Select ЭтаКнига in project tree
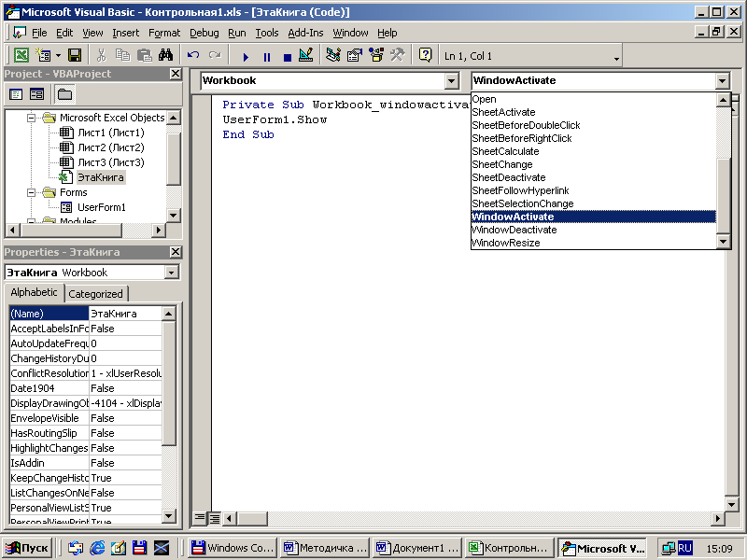This screenshot has height=560, width=747. pos(101,177)
